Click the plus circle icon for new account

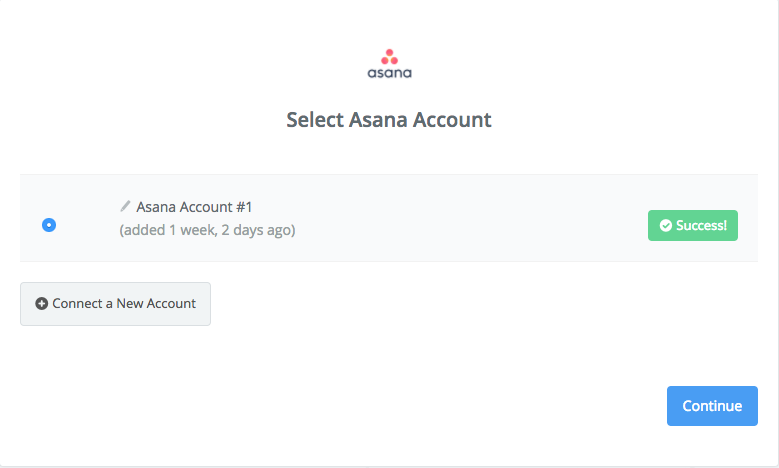coord(42,304)
